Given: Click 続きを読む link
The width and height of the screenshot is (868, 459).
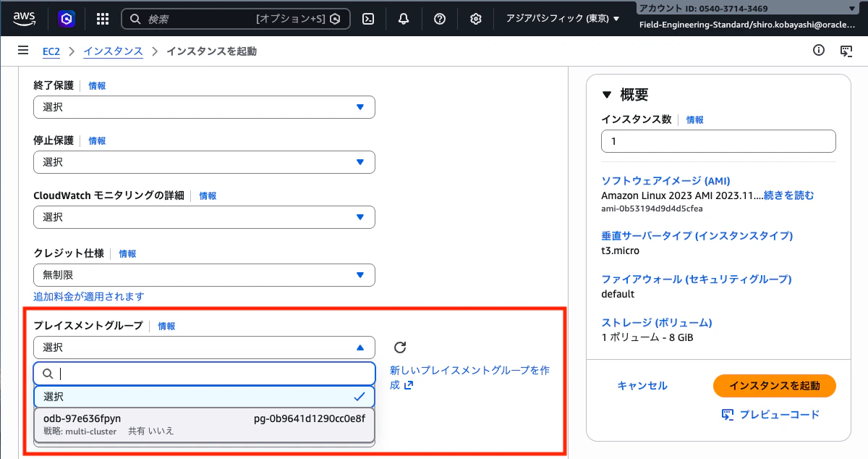Looking at the screenshot, I should pos(789,195).
